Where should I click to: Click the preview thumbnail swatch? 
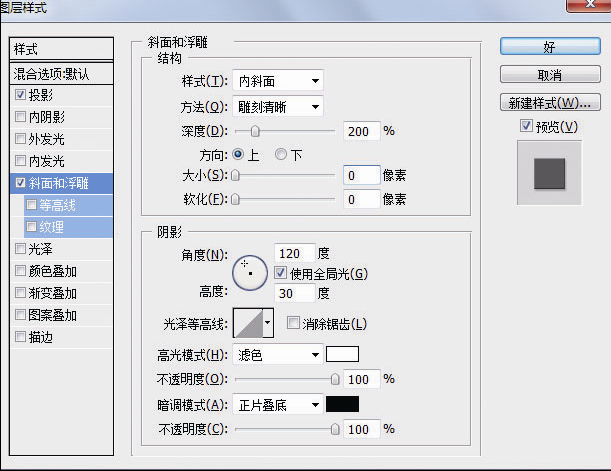548,172
